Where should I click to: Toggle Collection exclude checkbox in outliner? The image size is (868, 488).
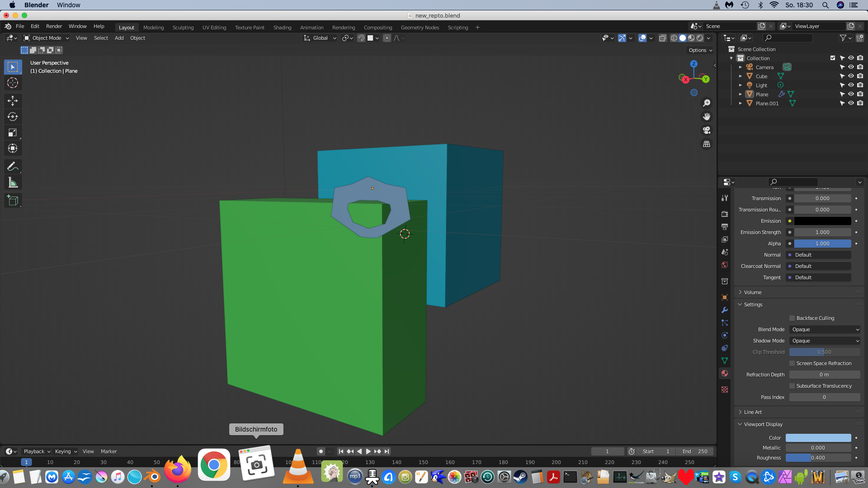pos(833,58)
